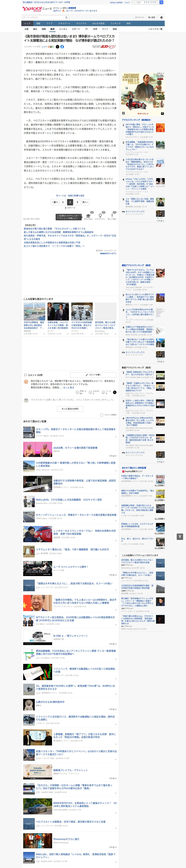Click the top web search input field

click(137, 2)
